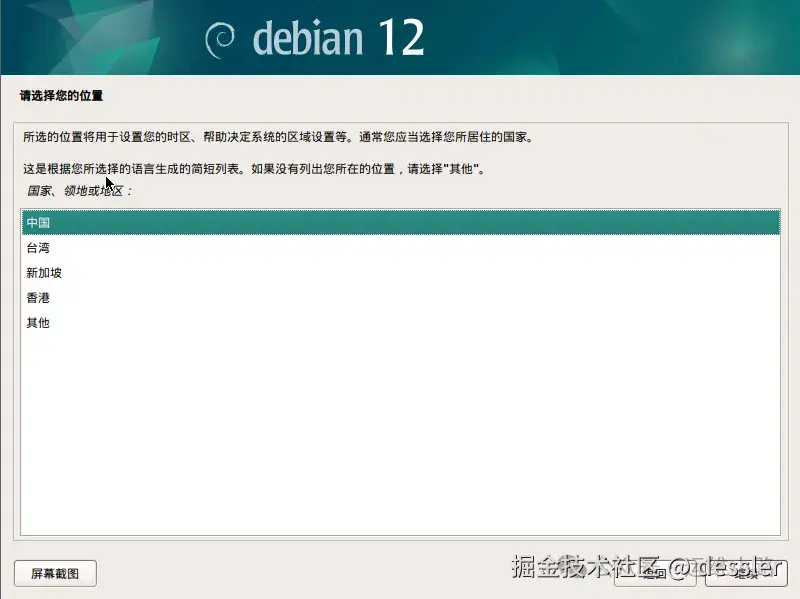
Task: Choose 台湾 from the location list
Action: (x=401, y=247)
